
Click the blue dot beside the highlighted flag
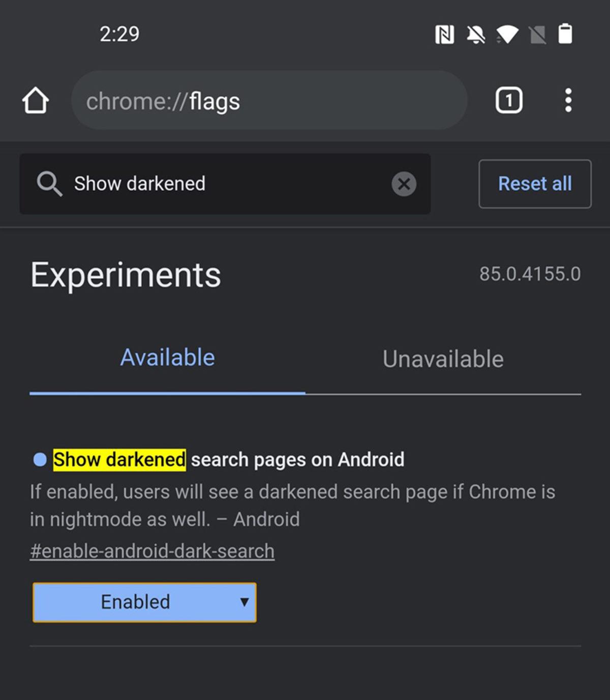[39, 460]
